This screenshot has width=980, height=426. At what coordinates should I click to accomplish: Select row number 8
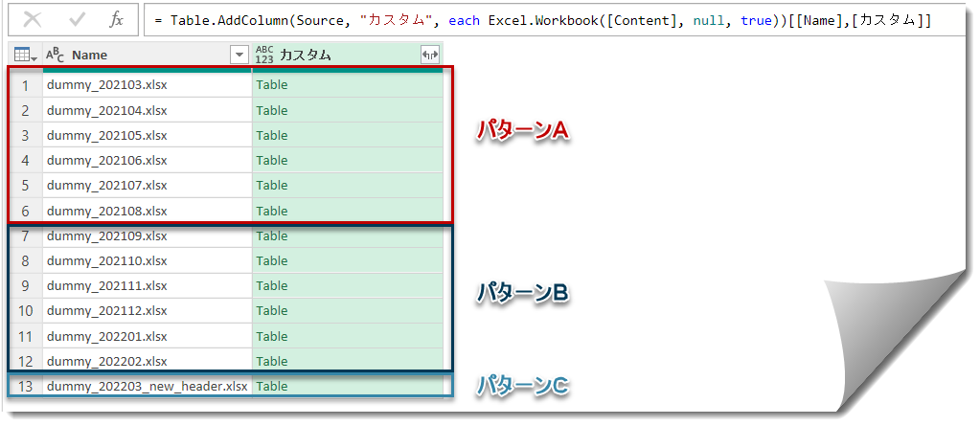coord(26,261)
